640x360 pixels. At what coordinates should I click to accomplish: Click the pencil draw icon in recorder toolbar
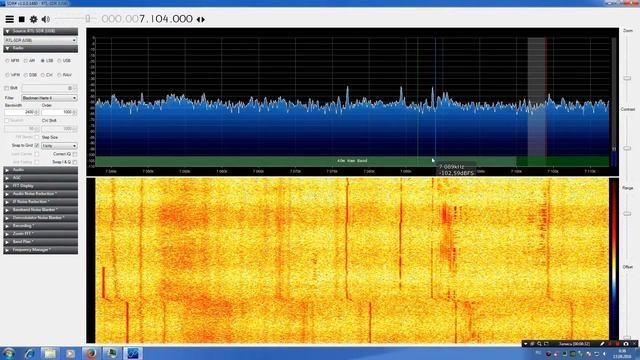click(602, 344)
